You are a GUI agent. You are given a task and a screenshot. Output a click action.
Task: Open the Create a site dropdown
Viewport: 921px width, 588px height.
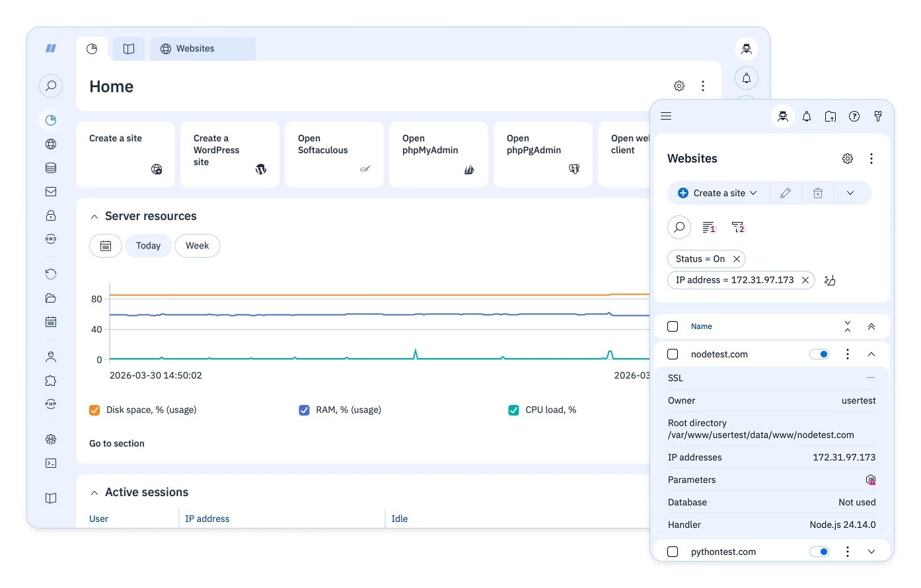[753, 193]
